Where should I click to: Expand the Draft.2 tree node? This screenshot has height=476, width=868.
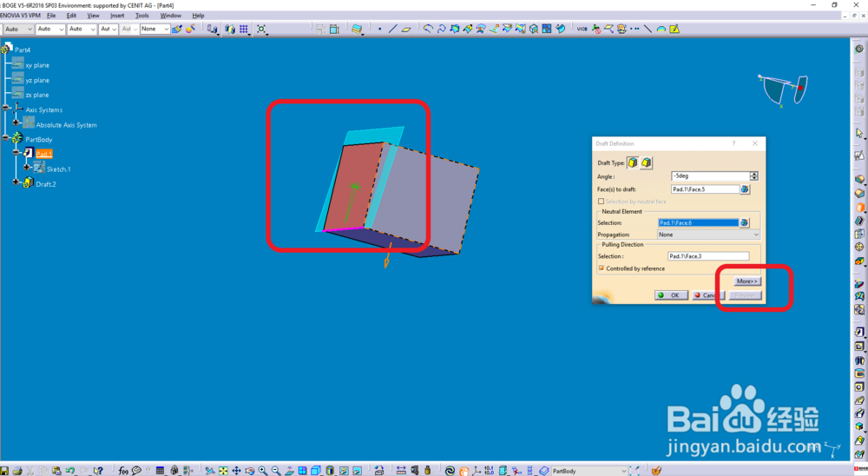pos(16,182)
